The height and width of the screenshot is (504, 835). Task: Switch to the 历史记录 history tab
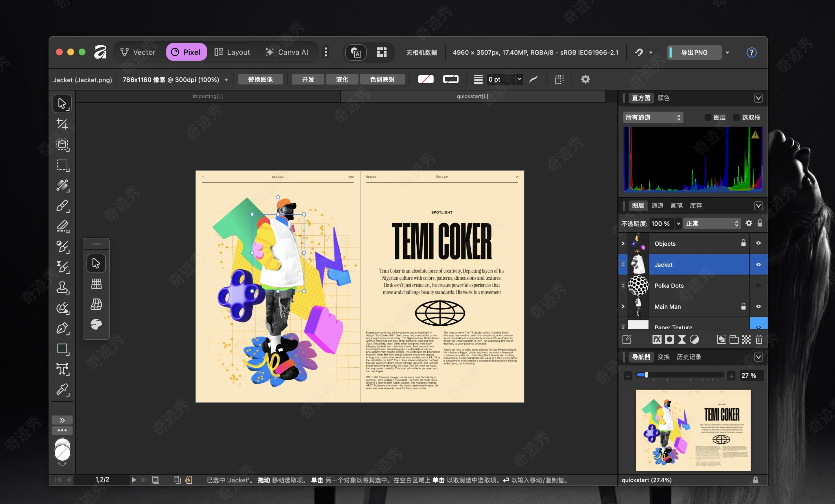click(689, 357)
